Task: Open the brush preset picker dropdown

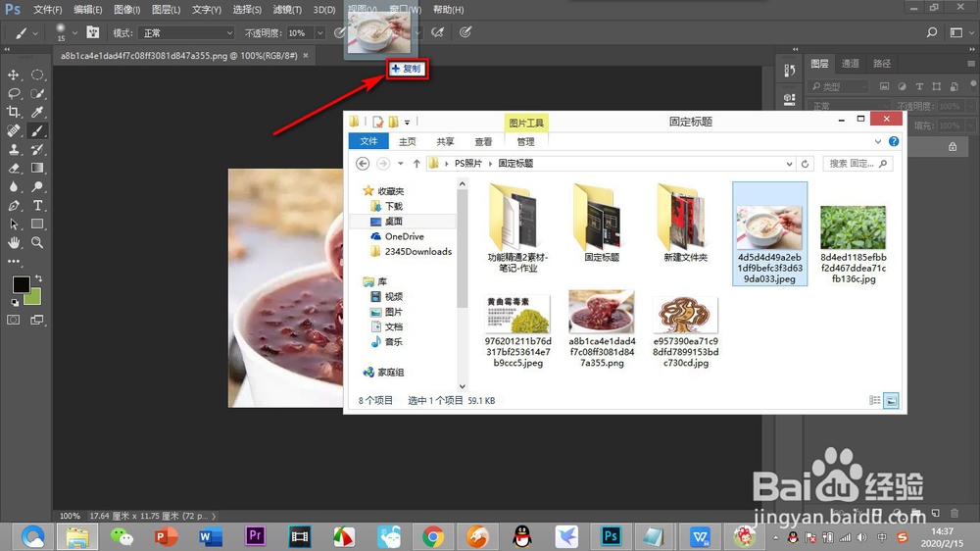Action: (x=74, y=32)
